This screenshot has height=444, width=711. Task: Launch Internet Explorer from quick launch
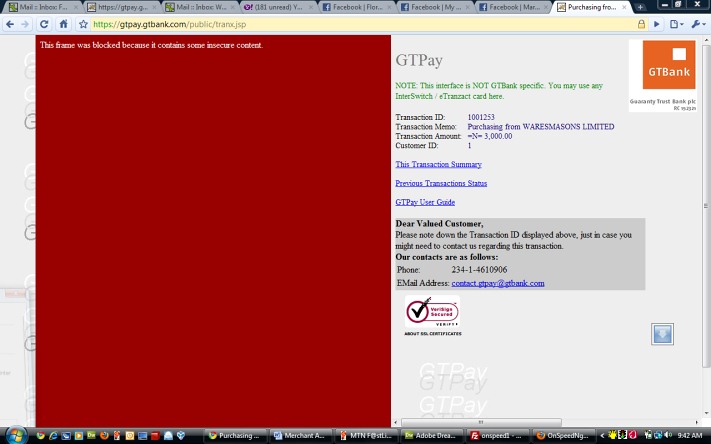pos(53,435)
